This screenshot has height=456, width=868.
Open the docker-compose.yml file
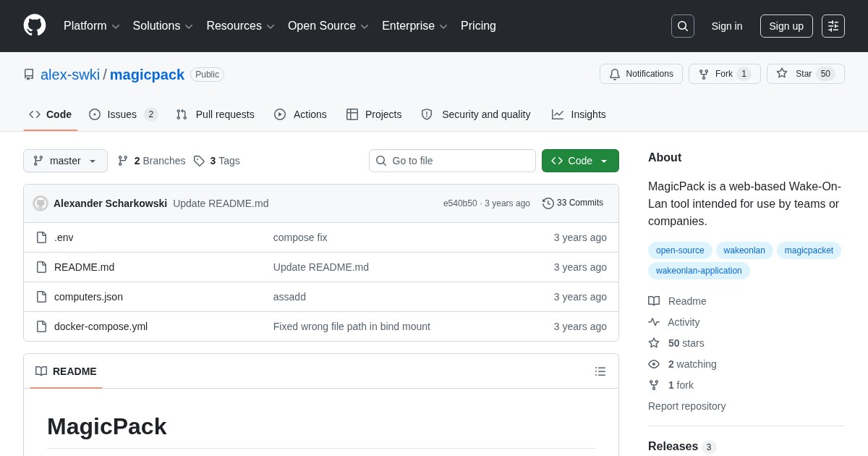(101, 326)
